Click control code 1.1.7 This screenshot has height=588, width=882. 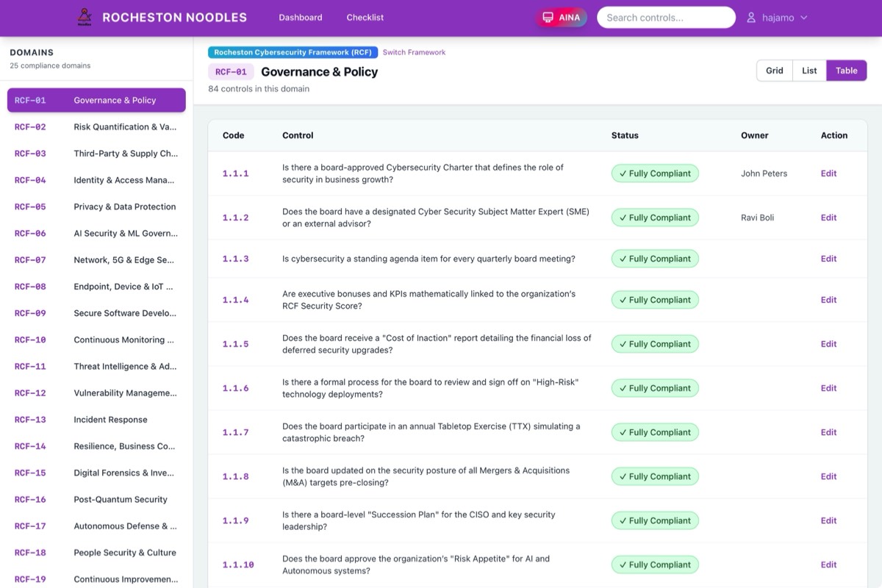(x=235, y=432)
